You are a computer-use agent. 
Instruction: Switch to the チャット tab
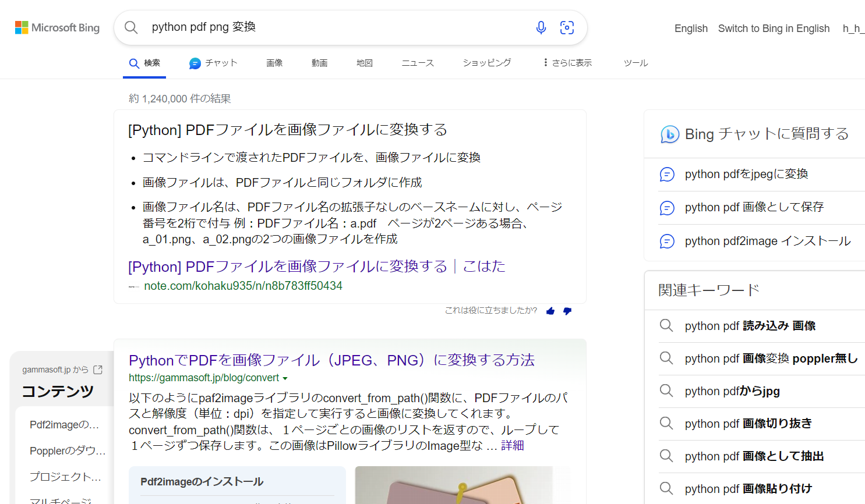(x=213, y=62)
